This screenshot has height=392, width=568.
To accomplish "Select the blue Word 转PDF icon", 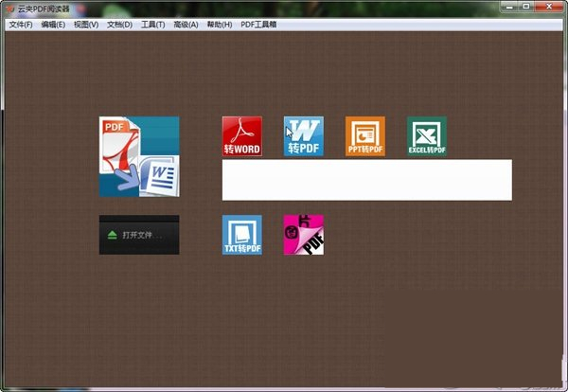I will (x=303, y=136).
